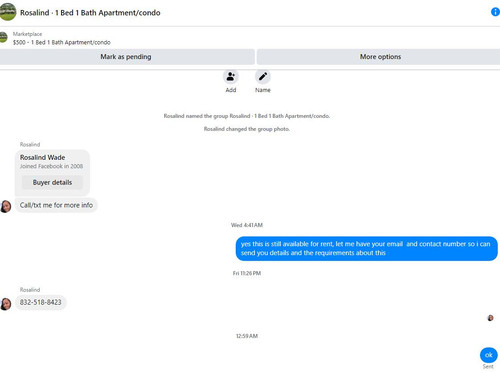Click the 'Joined Facebook in 2008' text

51,166
